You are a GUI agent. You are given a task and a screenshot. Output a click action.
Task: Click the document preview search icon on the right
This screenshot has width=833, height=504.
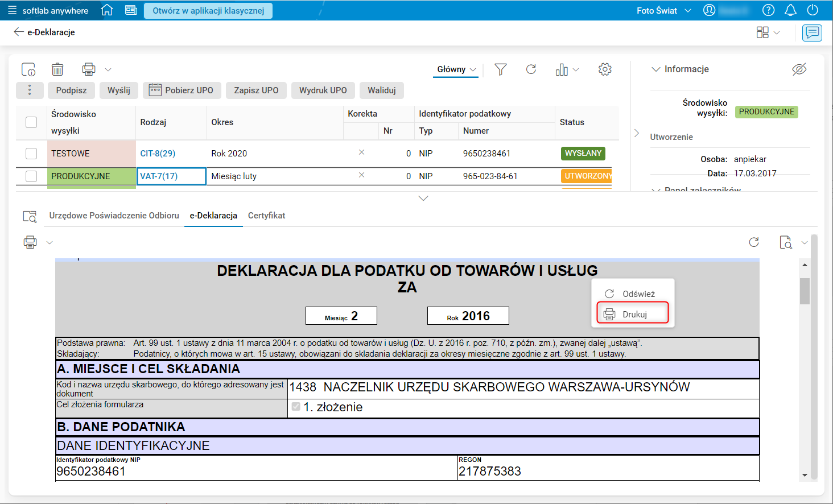click(x=786, y=242)
